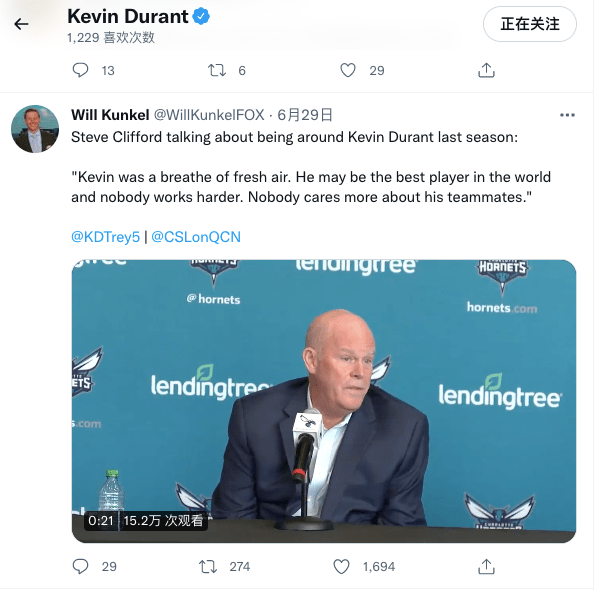Share the top tweet via upload icon
Viewport: 599px width, 590px height.
486,70
